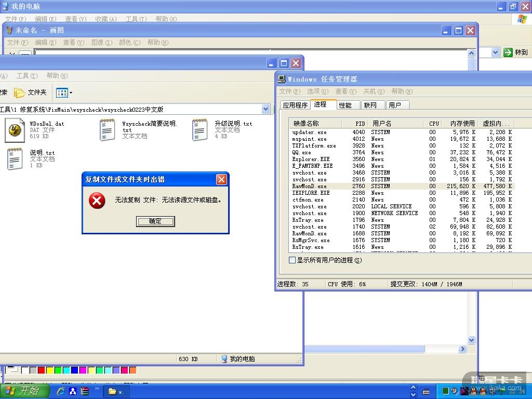Select the IEXPLORE.EXE process row
Screen dimensions: 532x399
402,193
